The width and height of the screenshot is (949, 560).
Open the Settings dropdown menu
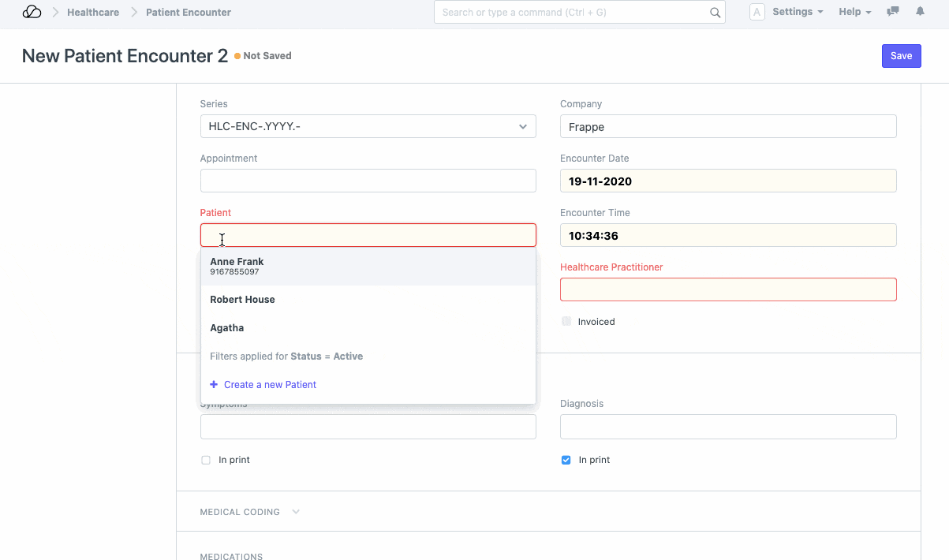pos(798,12)
